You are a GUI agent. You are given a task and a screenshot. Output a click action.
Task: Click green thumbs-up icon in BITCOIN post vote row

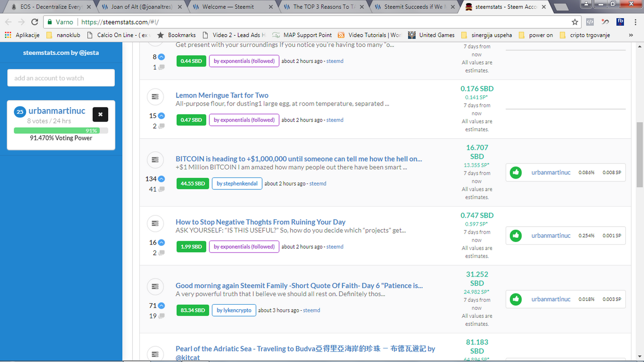516,172
